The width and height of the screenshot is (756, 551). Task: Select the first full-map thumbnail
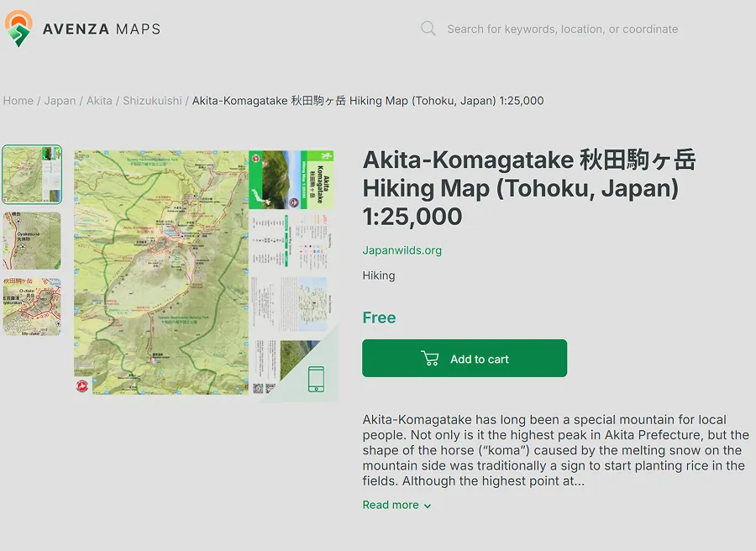point(32,175)
